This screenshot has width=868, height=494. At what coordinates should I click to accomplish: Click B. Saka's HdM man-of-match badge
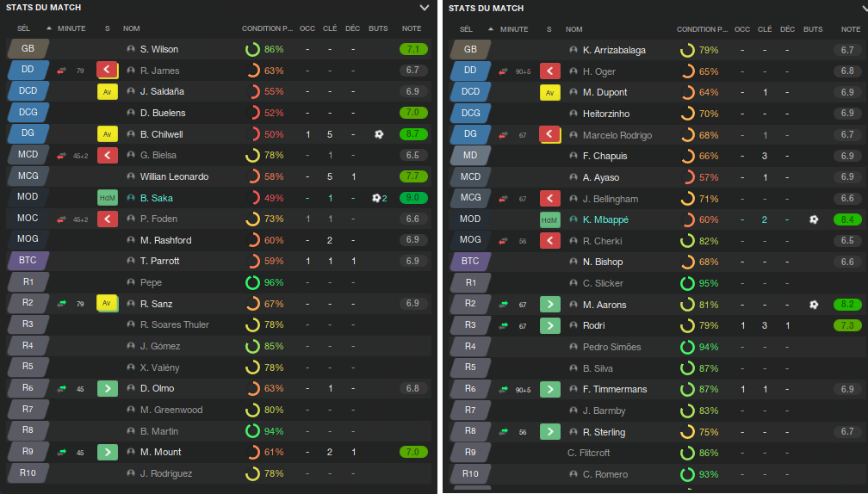tap(108, 197)
